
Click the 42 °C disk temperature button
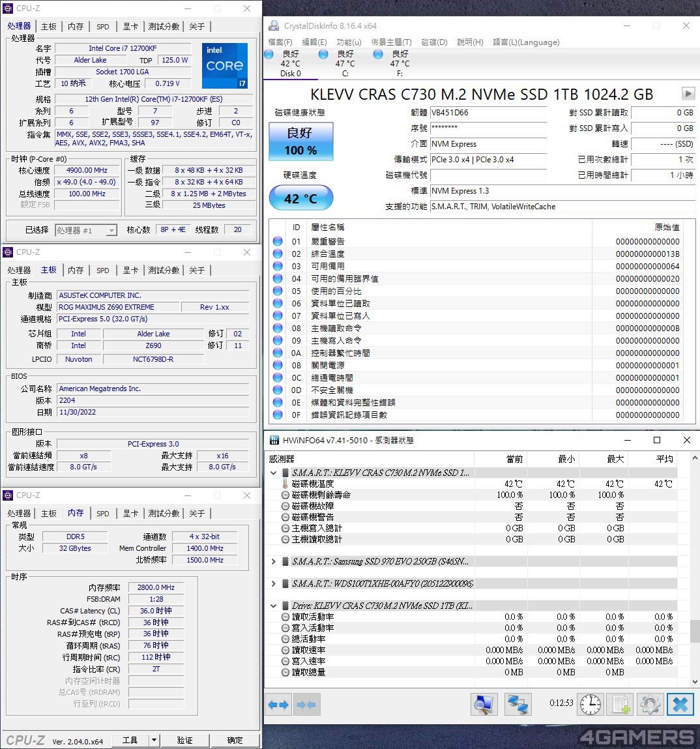[301, 198]
